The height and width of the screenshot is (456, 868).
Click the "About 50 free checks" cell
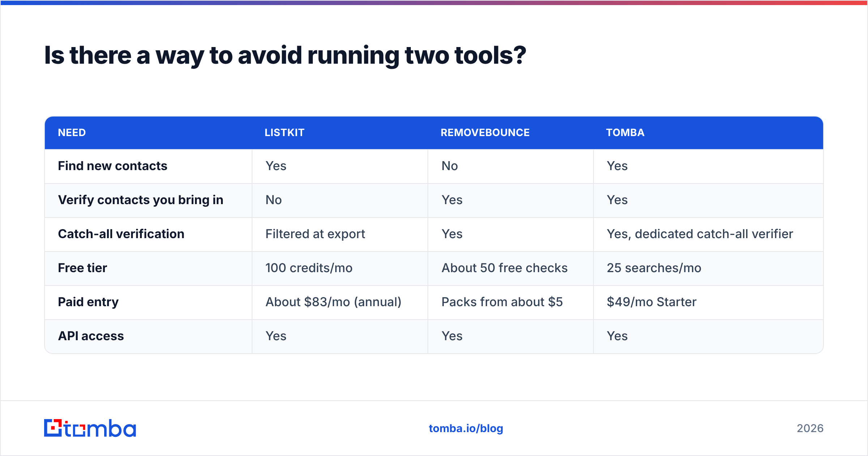tap(505, 268)
